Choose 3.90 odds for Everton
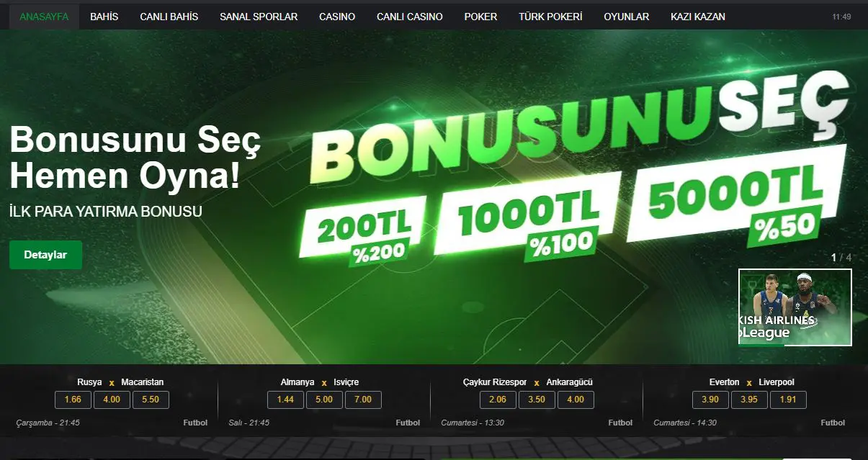This screenshot has height=460, width=868. 710,400
